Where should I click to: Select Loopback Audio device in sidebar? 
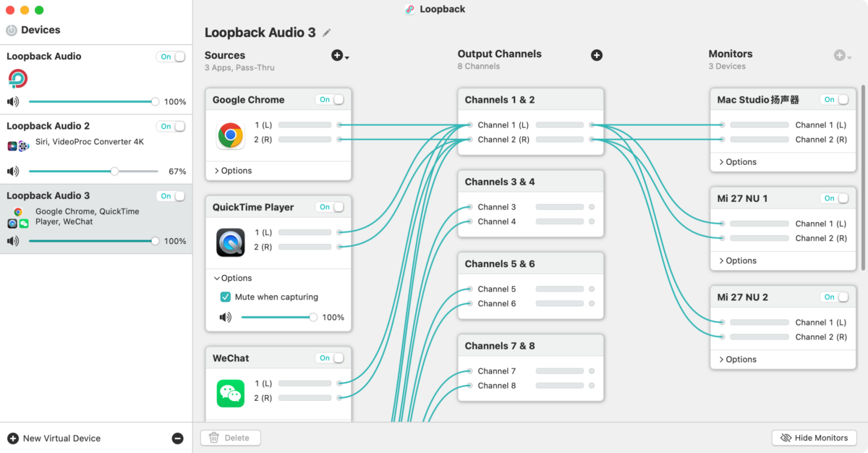tap(96, 79)
